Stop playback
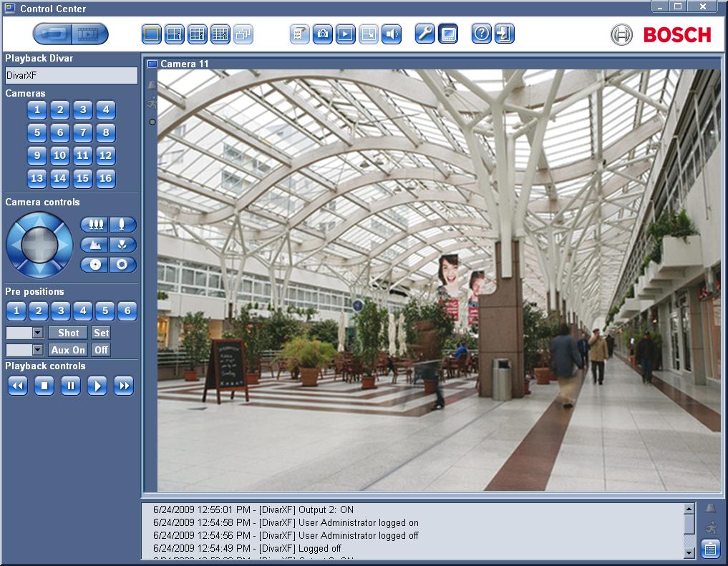The image size is (728, 566). click(x=44, y=386)
